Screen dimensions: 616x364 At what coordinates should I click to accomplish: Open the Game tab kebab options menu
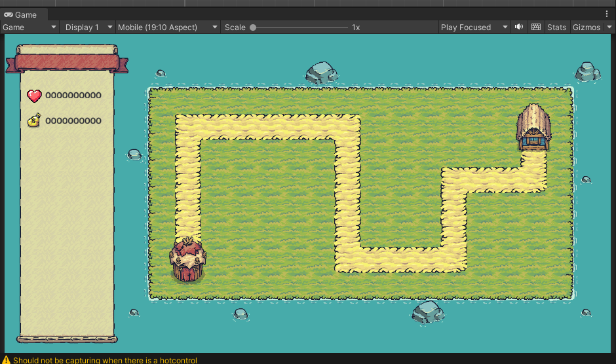[x=607, y=14]
